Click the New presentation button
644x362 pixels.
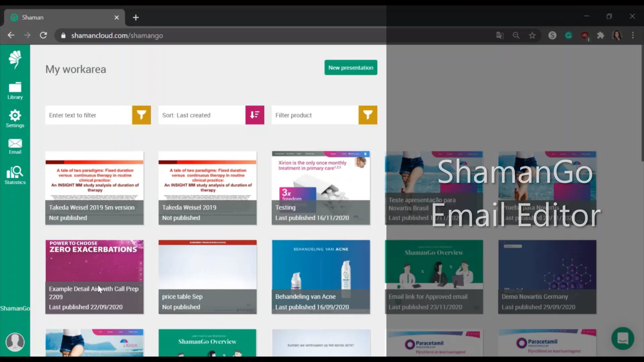tap(351, 67)
